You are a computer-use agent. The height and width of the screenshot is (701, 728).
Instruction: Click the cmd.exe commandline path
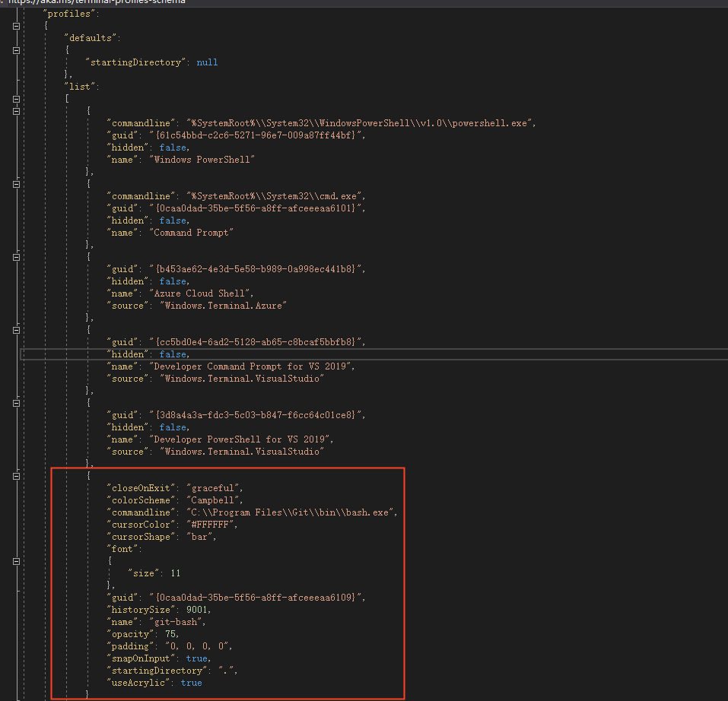point(274,196)
